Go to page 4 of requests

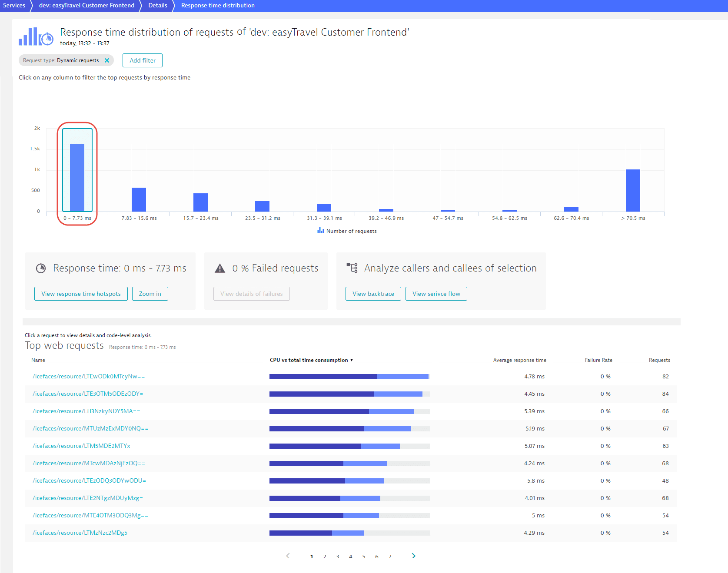point(351,556)
